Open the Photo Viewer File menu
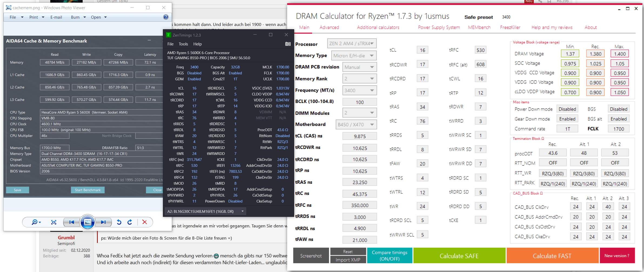Screen dimensions: 644x272 pyautogui.click(x=16, y=17)
